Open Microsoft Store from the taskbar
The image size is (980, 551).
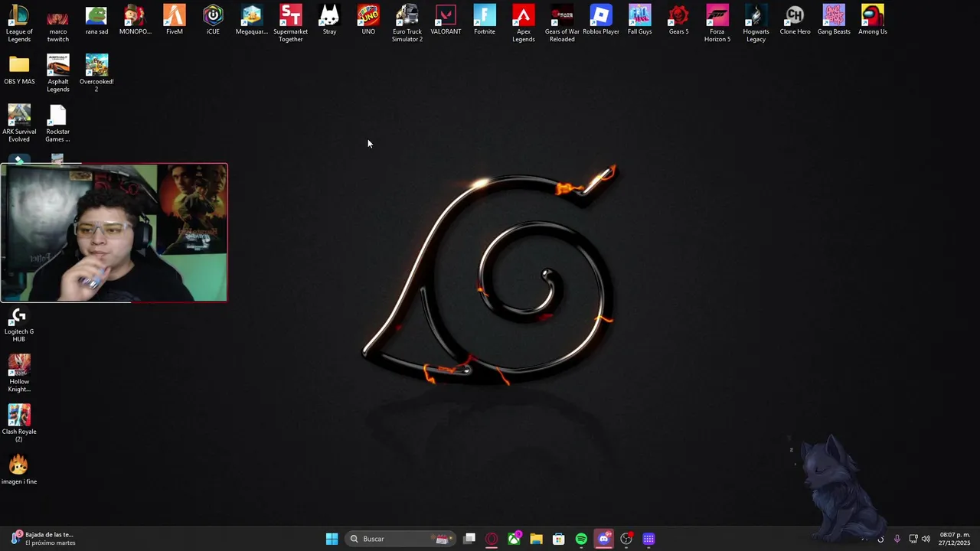pyautogui.click(x=558, y=539)
